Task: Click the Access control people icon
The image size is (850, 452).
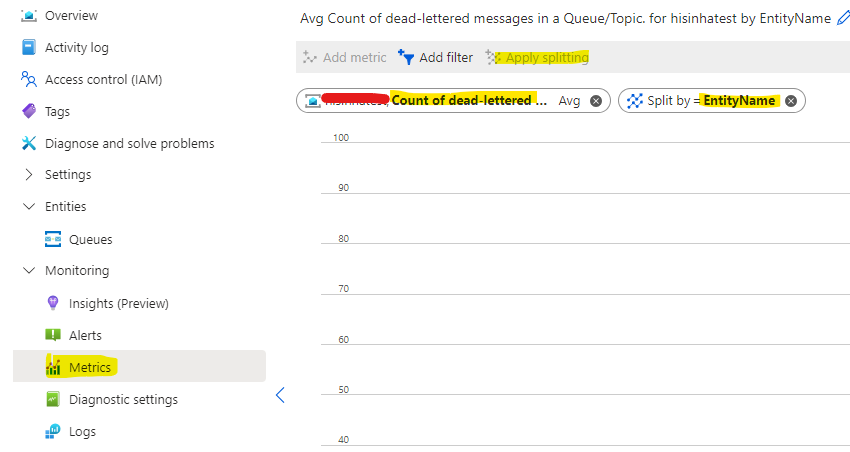Action: tap(29, 80)
